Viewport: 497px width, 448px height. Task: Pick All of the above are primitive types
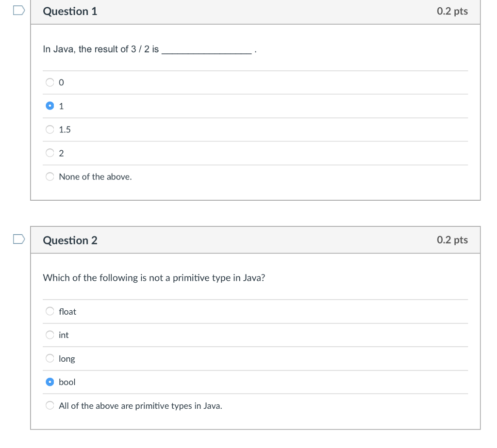[50, 405]
